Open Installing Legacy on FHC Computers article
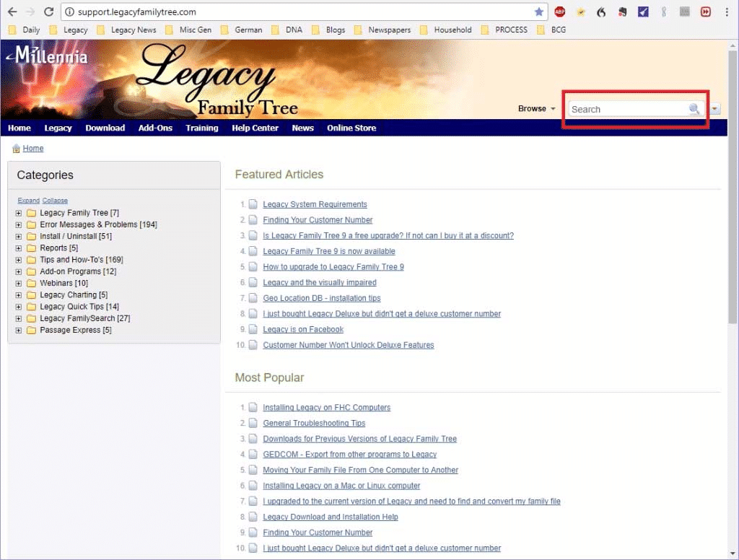 pyautogui.click(x=327, y=407)
